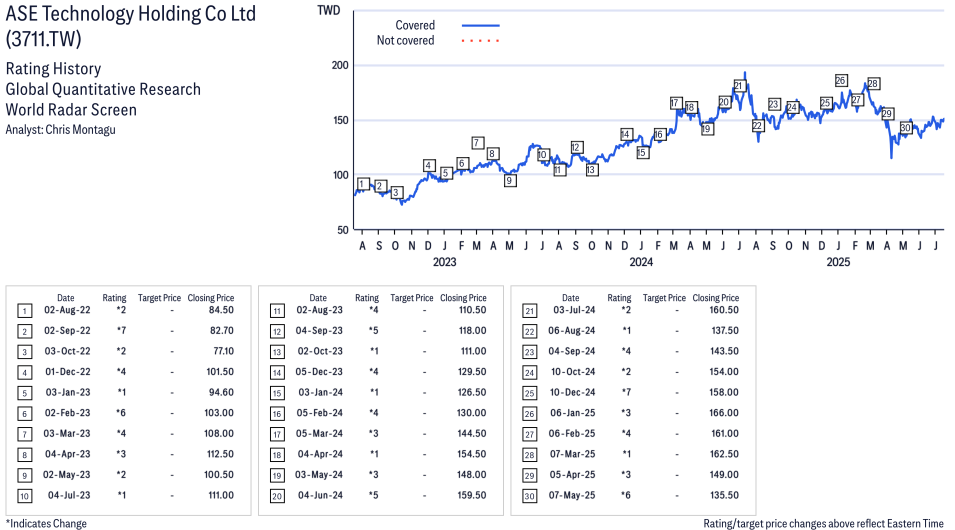Click the date 04-Apr-24

[320, 454]
